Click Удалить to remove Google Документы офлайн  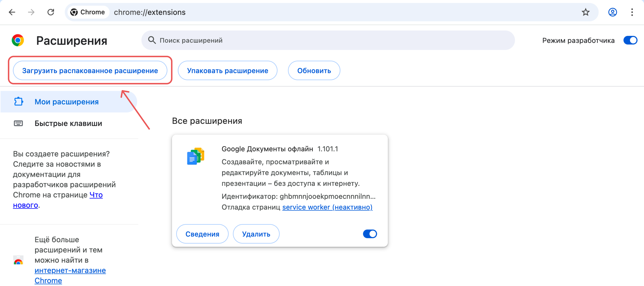tap(256, 234)
